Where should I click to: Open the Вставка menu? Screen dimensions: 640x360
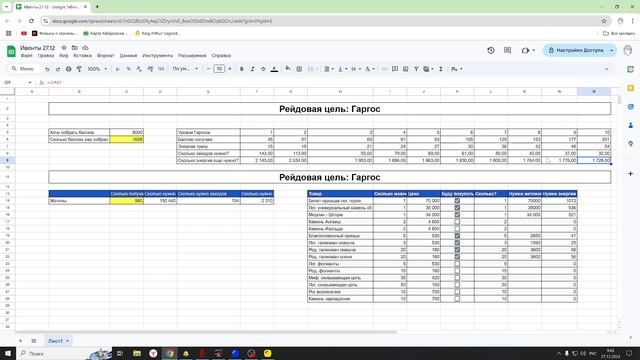coord(82,56)
